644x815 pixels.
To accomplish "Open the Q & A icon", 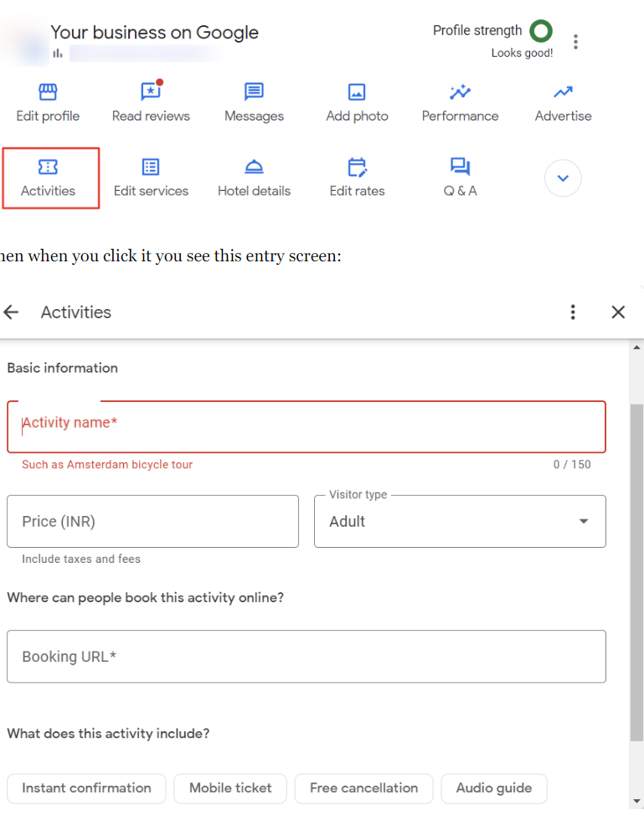I will 460,168.
